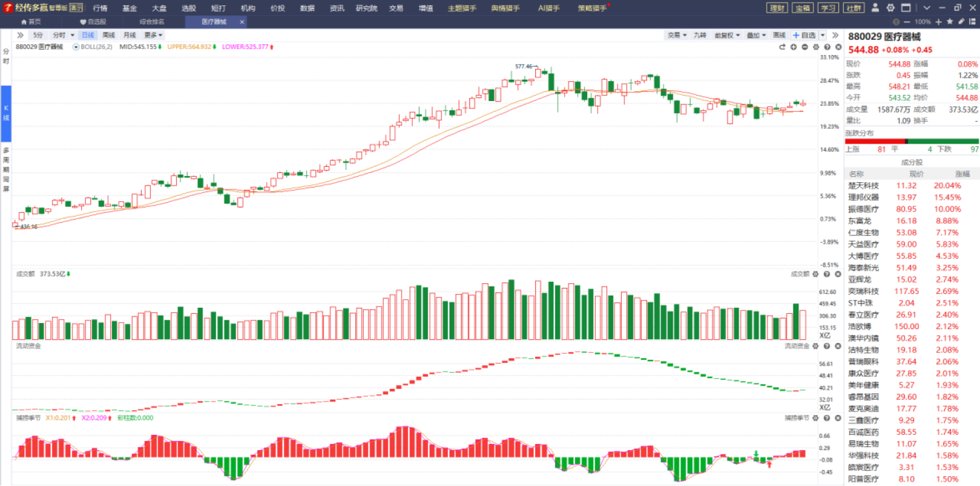Screen dimensions: 980x486
Task: Open 楚天科技 from constituent stock list
Action: pos(863,185)
